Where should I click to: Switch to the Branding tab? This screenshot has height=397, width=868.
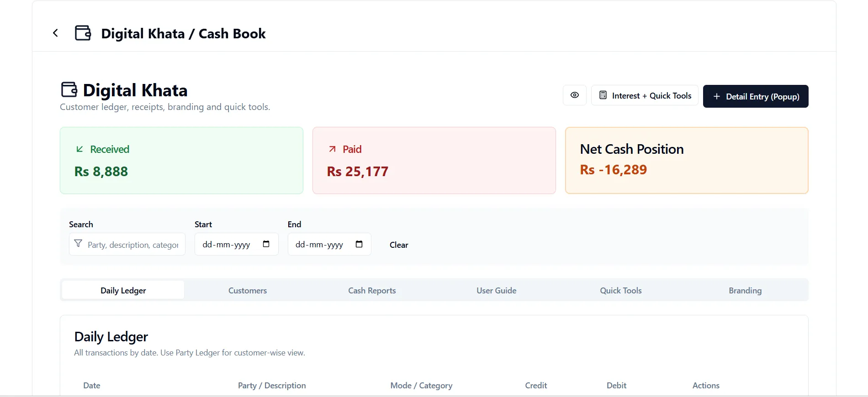tap(745, 290)
